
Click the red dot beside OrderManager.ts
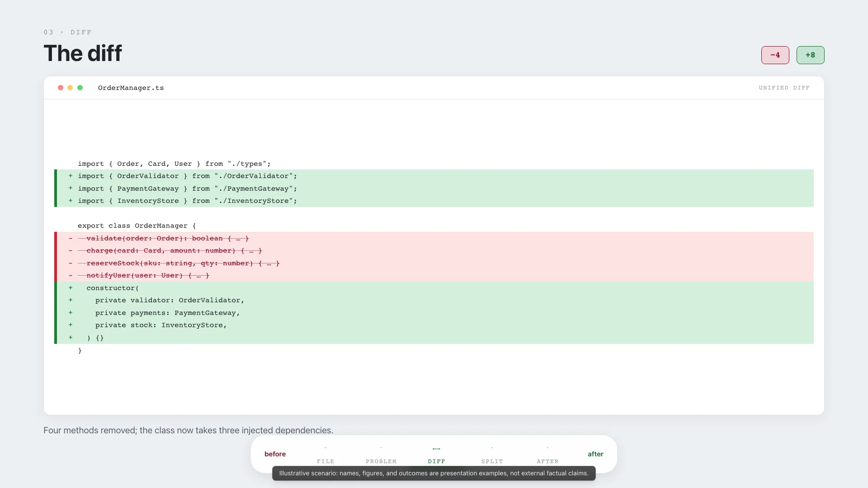tap(61, 88)
